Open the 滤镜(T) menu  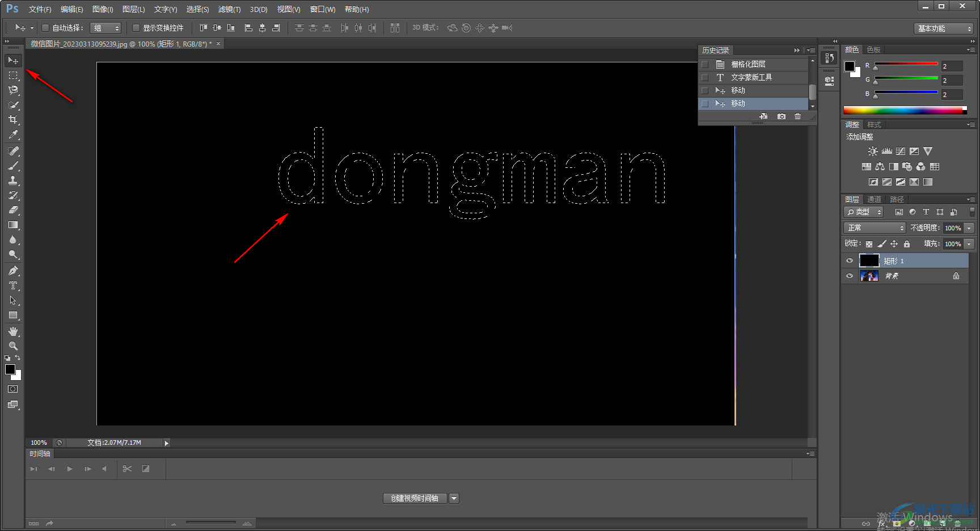229,9
